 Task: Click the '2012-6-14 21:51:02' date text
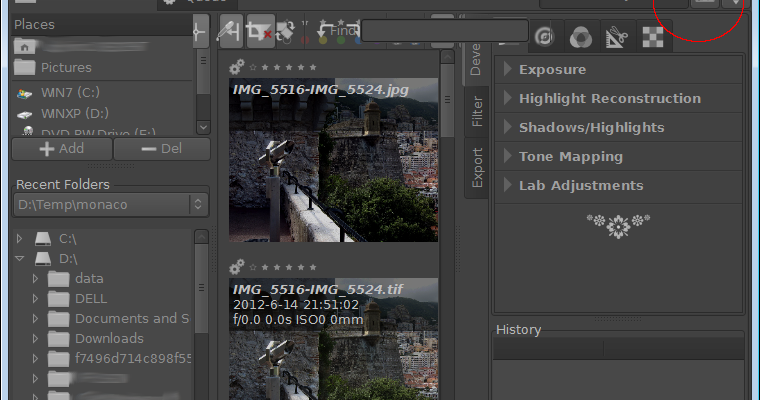[x=296, y=305]
